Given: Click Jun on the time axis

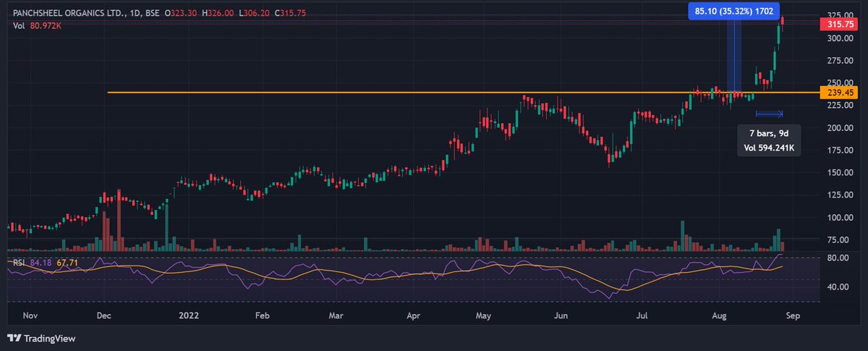Looking at the screenshot, I should pyautogui.click(x=561, y=316).
